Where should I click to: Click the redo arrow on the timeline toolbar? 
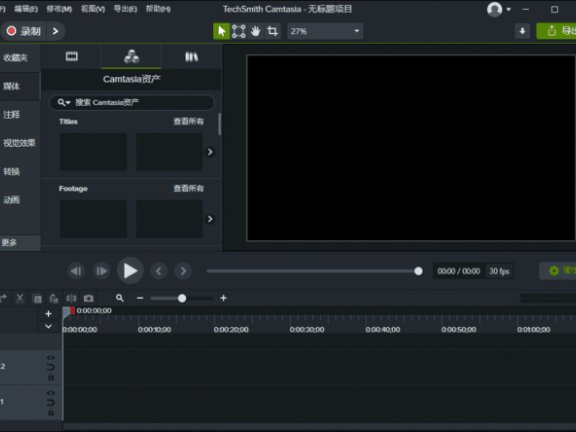tap(3, 298)
